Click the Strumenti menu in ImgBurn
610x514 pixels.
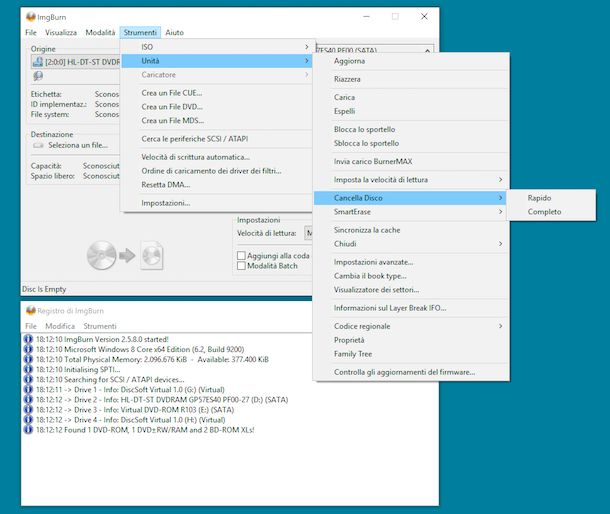[x=140, y=33]
